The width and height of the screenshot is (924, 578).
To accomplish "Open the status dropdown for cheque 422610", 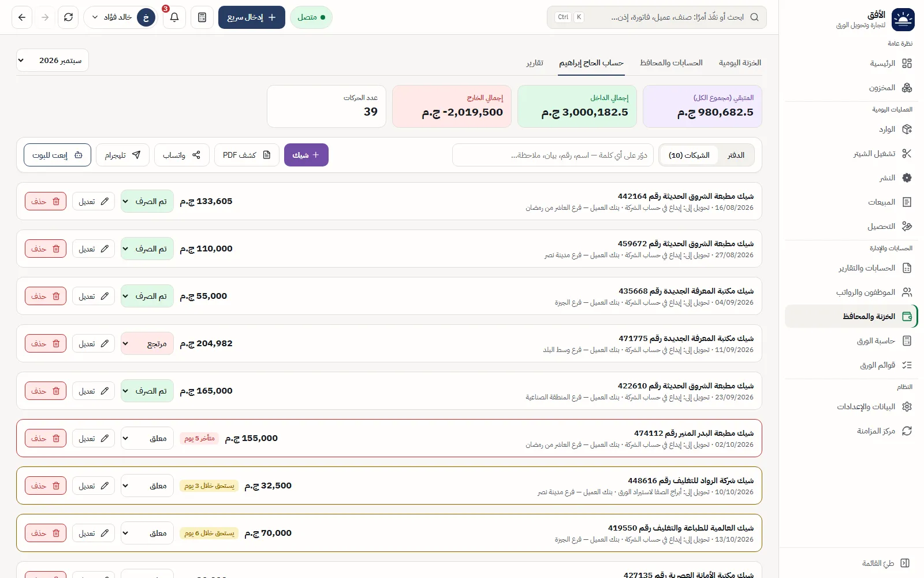I will coord(147,391).
